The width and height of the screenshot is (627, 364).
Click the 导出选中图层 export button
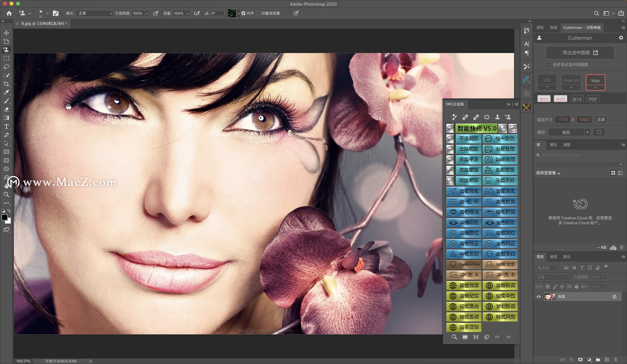pyautogui.click(x=580, y=53)
